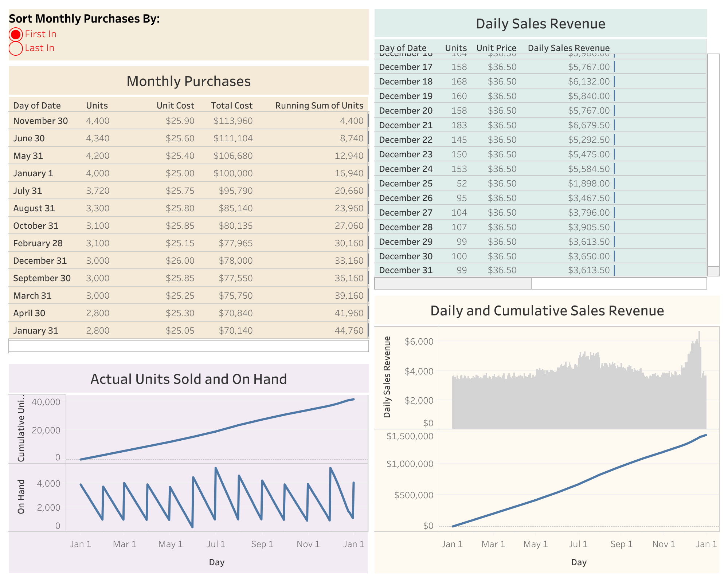The image size is (728, 582).
Task: Click the December 31 daily sales row
Action: tap(406, 270)
